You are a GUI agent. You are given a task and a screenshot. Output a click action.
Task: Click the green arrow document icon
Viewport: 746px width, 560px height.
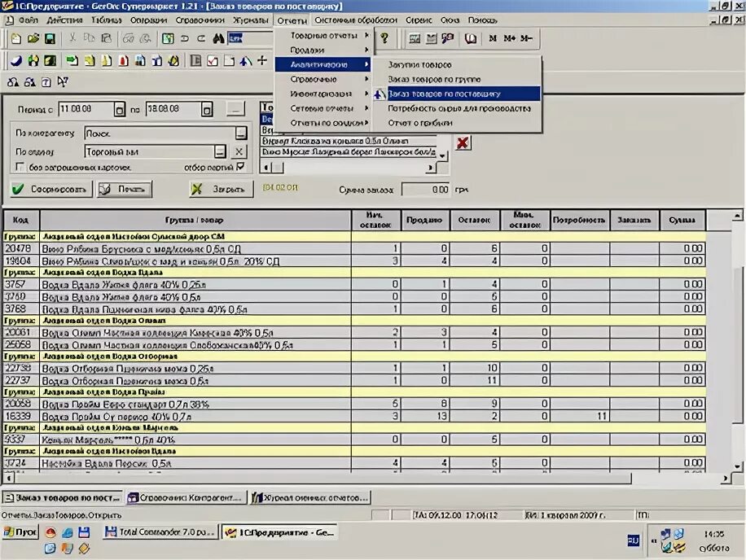pos(72,61)
